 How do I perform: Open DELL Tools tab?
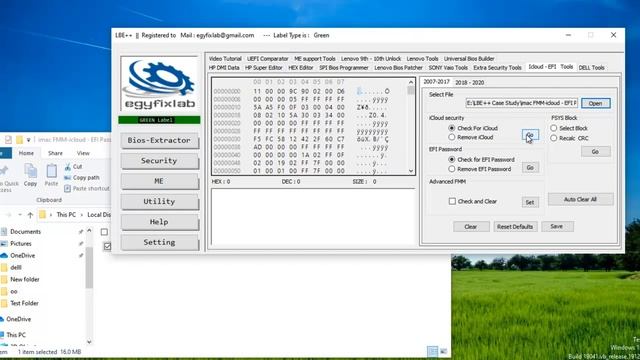pyautogui.click(x=591, y=68)
